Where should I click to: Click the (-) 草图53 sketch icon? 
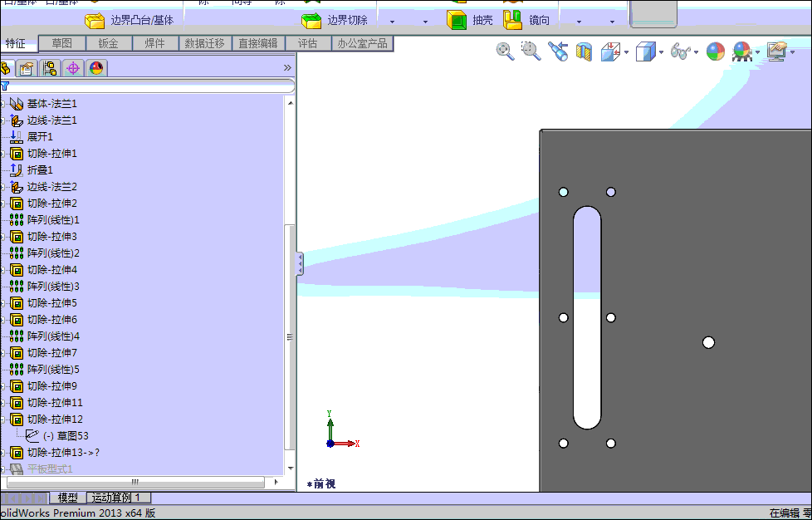pyautogui.click(x=32, y=435)
